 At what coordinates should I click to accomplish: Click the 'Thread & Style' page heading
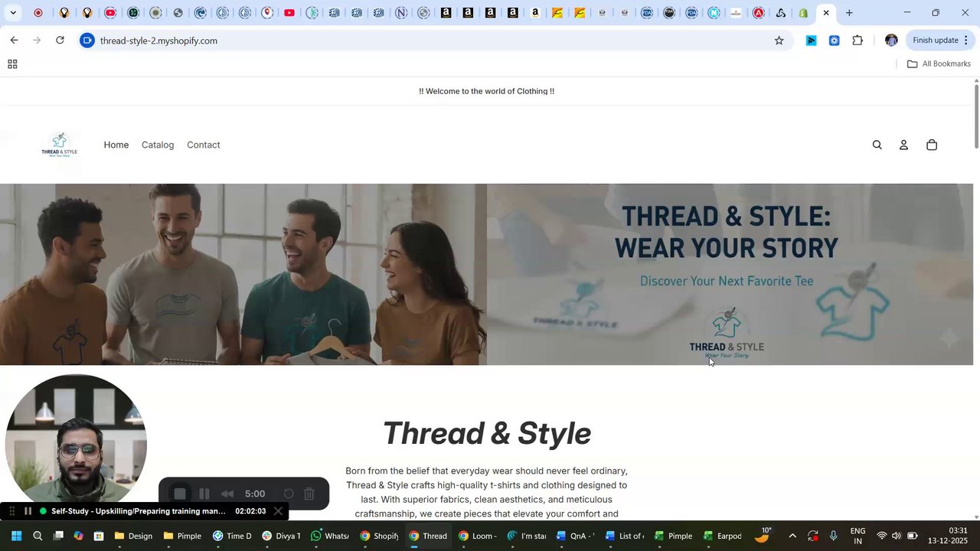pyautogui.click(x=486, y=433)
